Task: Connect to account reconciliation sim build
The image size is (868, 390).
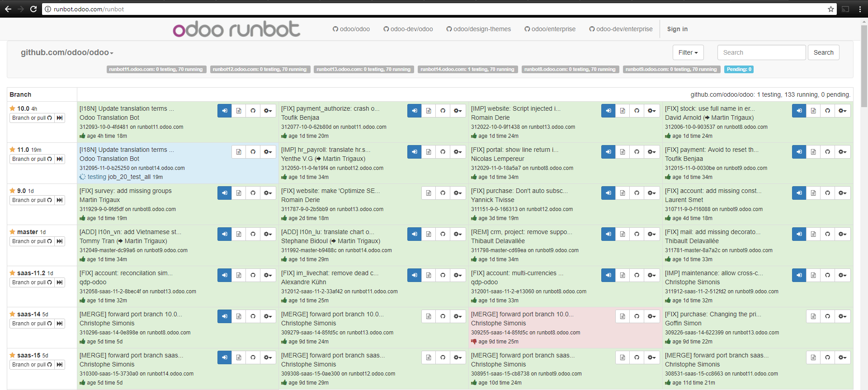Action: [225, 275]
